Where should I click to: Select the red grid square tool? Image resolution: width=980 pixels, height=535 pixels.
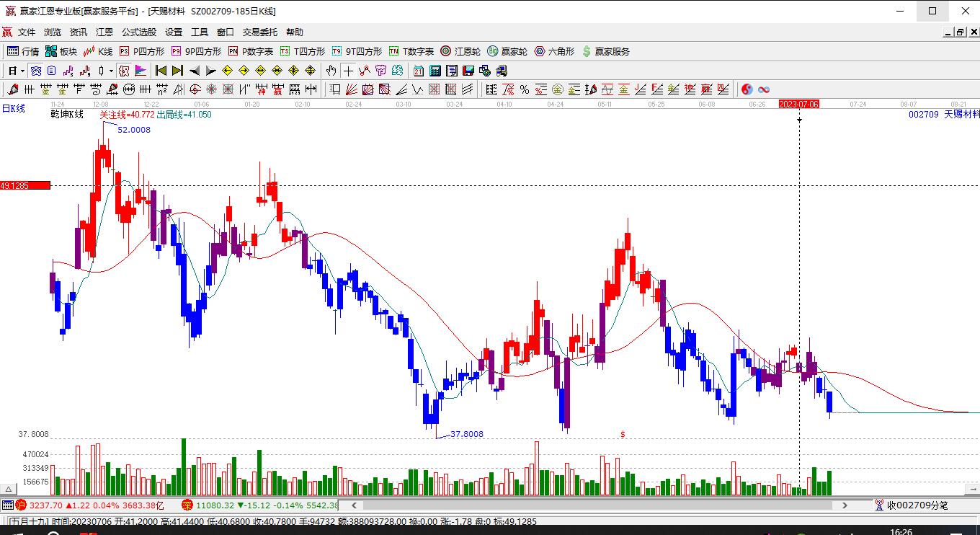435,89
